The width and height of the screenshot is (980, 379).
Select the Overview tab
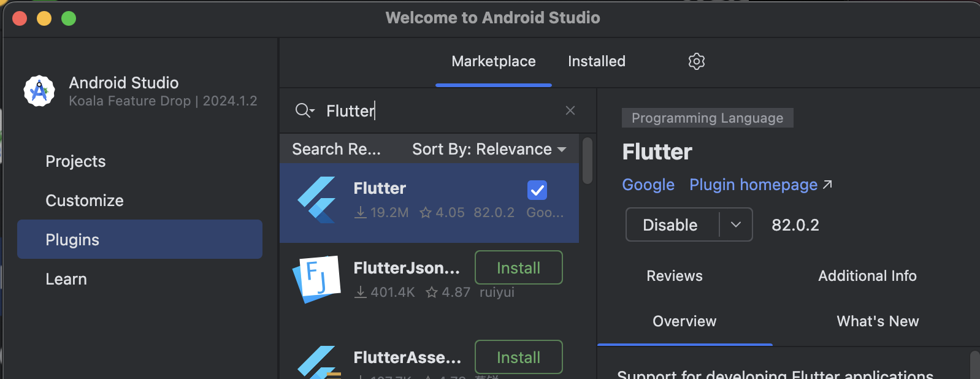coord(684,321)
